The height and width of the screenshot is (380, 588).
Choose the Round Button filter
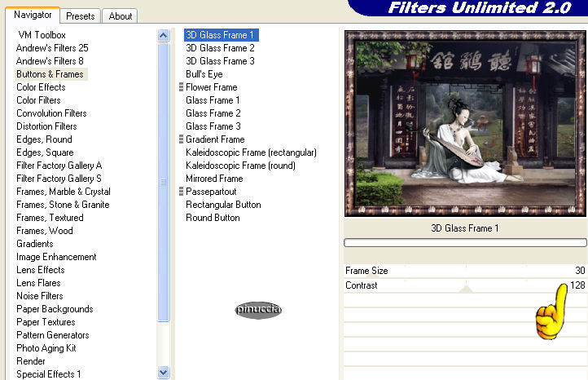[213, 218]
